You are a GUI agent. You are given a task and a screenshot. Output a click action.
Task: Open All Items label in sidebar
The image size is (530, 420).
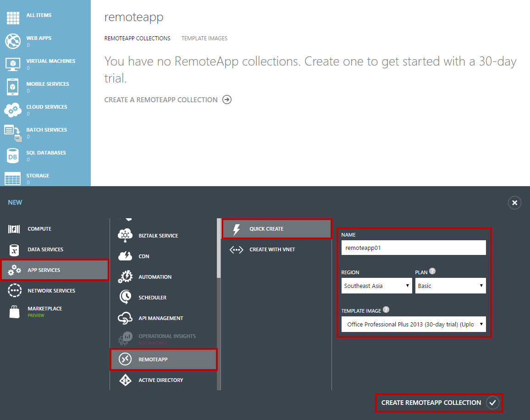39,15
